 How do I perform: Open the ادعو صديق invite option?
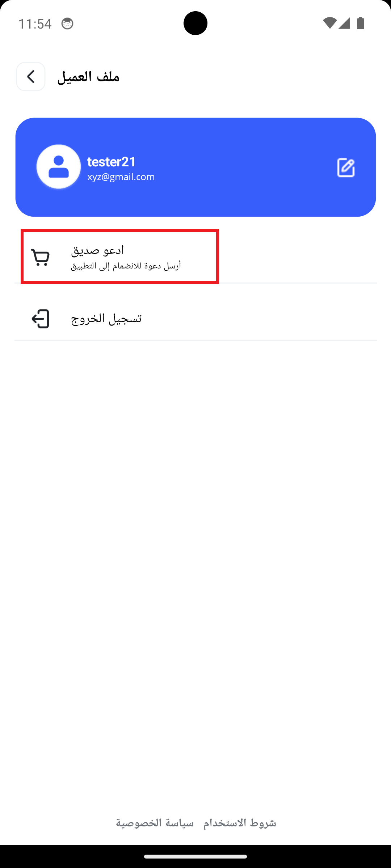coord(195,257)
